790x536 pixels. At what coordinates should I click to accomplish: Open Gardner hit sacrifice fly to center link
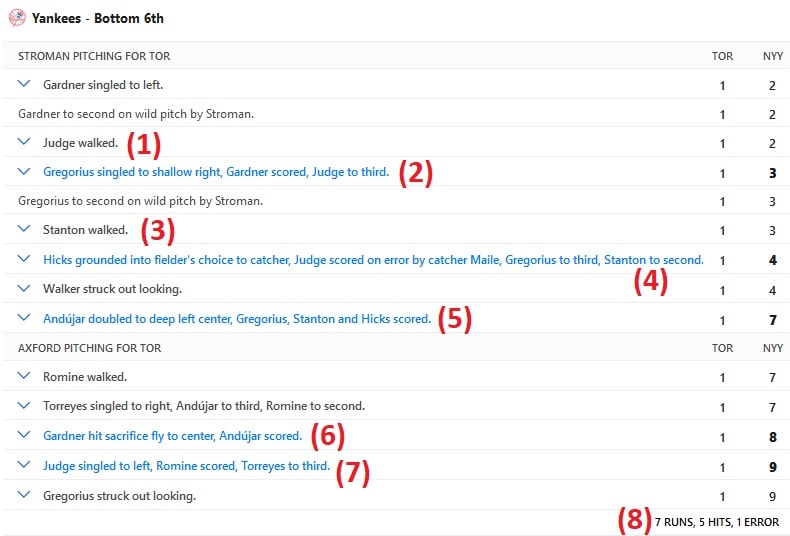click(x=172, y=436)
